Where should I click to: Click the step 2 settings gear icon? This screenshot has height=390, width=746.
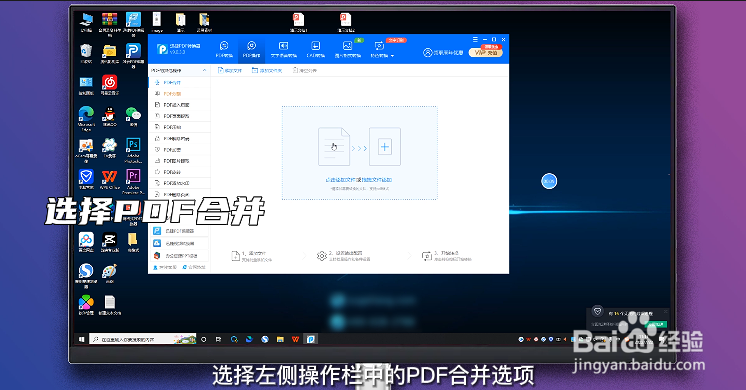322,256
